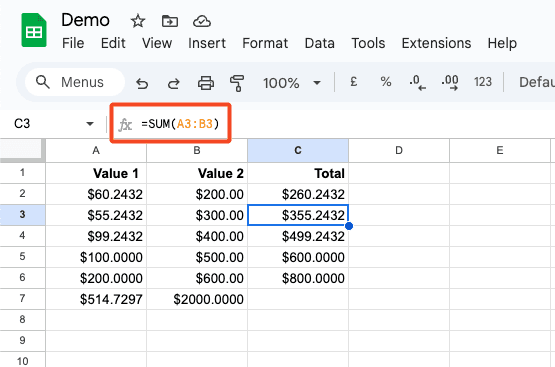Viewport: 555px width, 367px height.
Task: Select cell with $355.2432
Action: (298, 215)
